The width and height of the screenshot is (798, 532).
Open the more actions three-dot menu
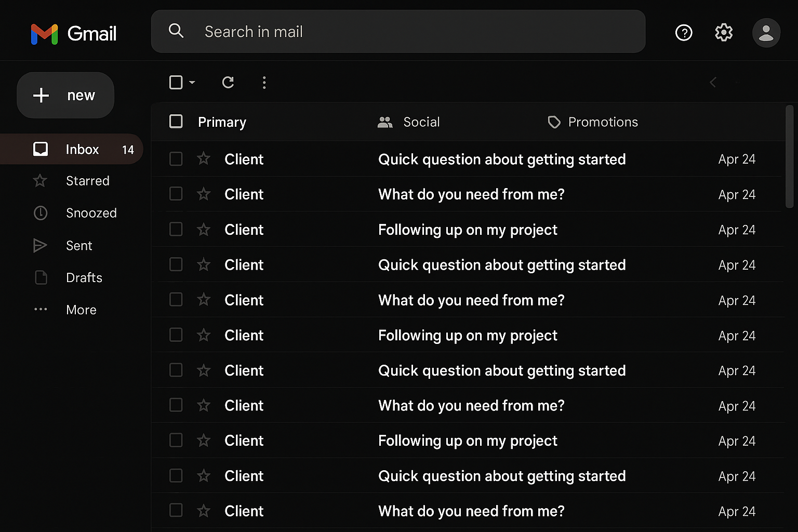tap(264, 82)
